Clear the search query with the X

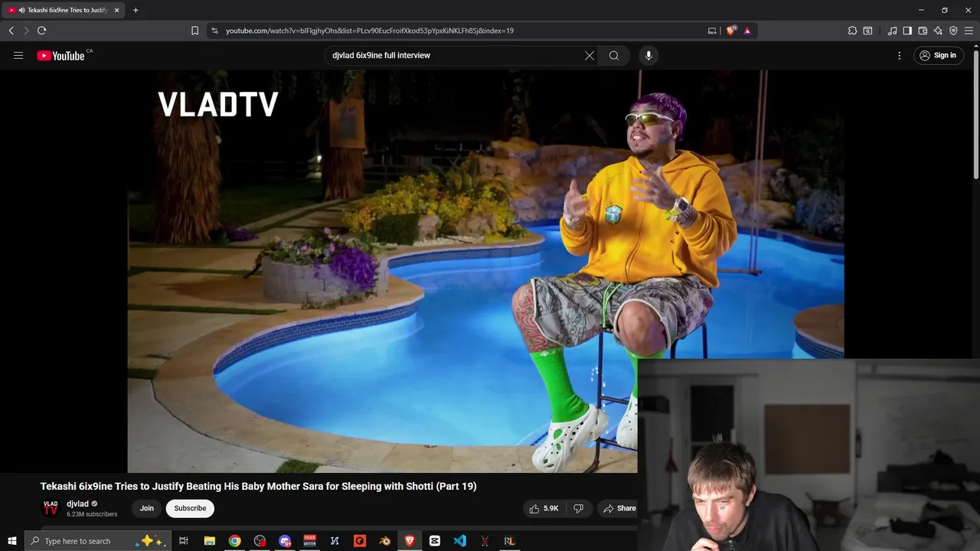click(x=590, y=55)
